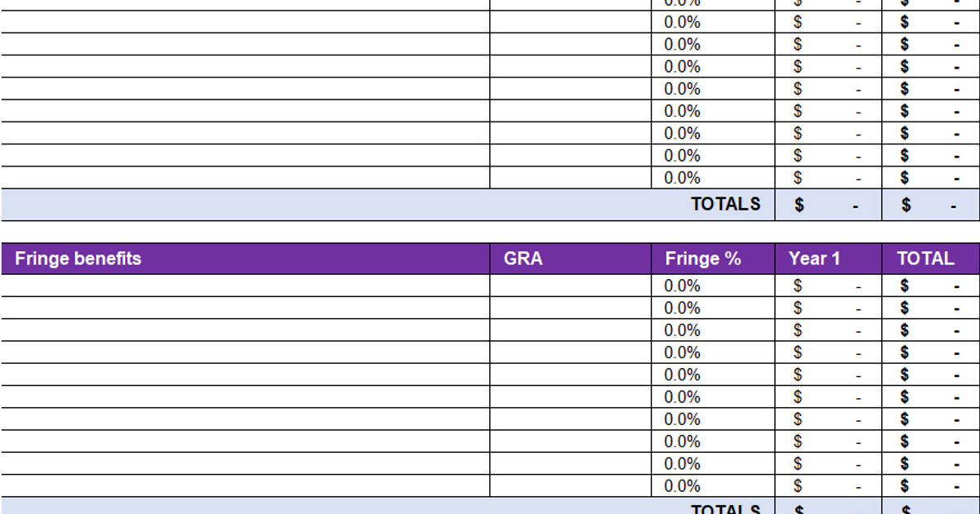Click last Year 1 cell in Fringe benefits table
The height and width of the screenshot is (514, 980).
(828, 486)
